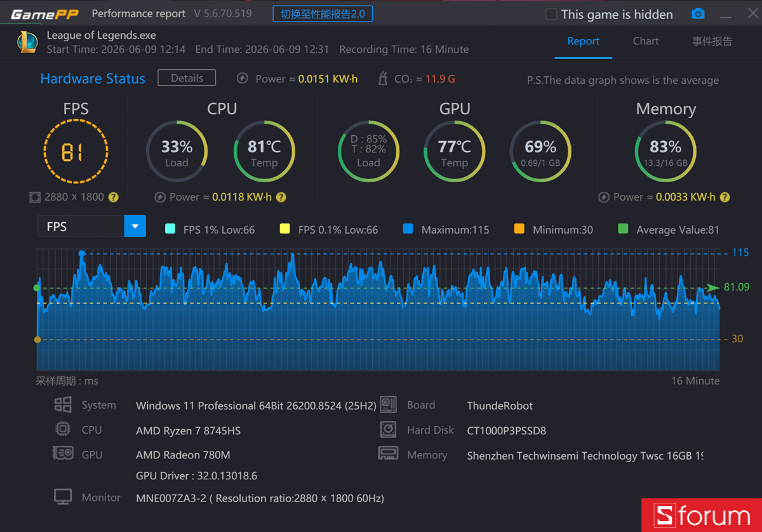Image resolution: width=762 pixels, height=532 pixels.
Task: Click the 0.0151 KW·h power value
Action: click(x=328, y=79)
